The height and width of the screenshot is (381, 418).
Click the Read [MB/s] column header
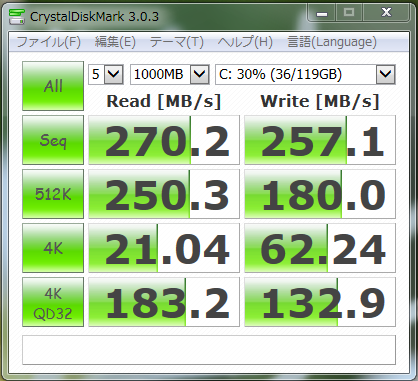point(164,101)
